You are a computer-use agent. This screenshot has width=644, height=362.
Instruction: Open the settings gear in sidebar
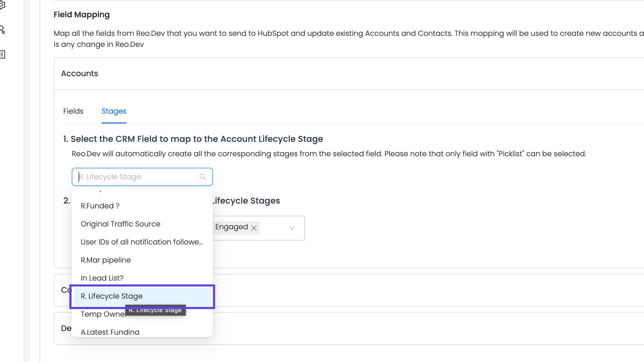[2, 5]
